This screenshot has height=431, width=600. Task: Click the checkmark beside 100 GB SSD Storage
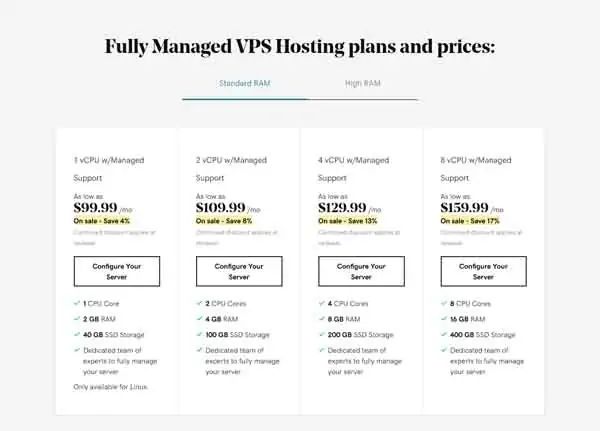(199, 334)
